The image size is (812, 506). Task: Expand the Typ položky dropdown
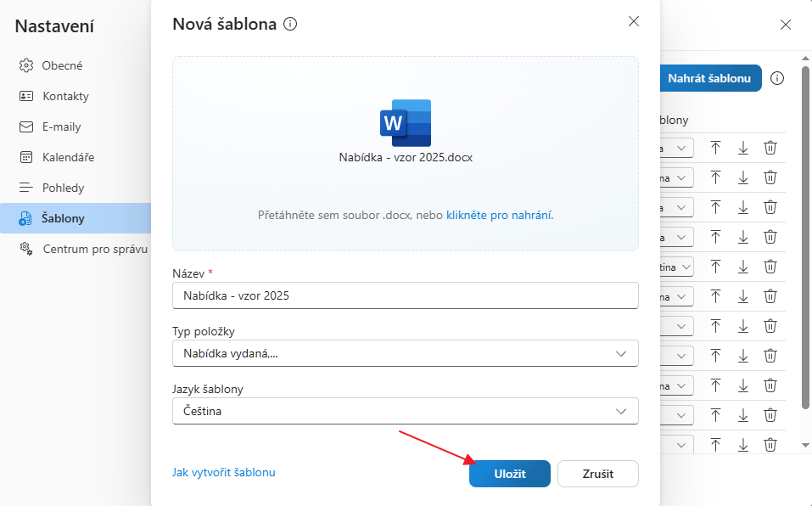pyautogui.click(x=405, y=353)
